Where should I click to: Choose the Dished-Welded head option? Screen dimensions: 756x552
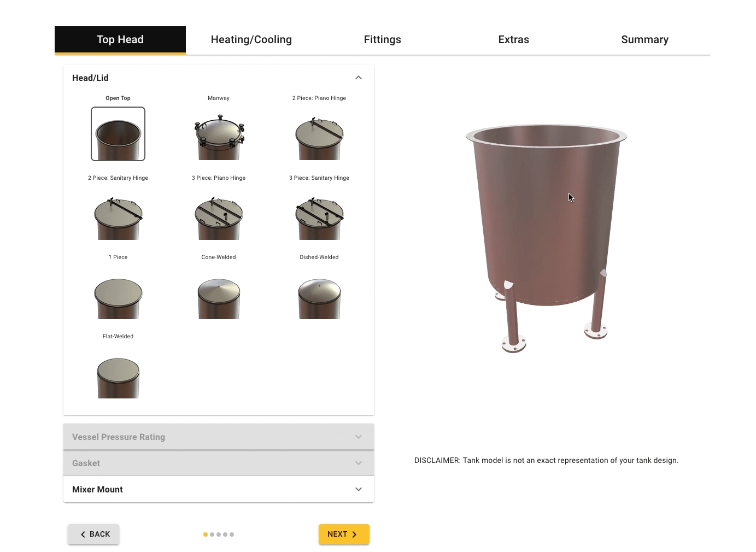coord(319,297)
